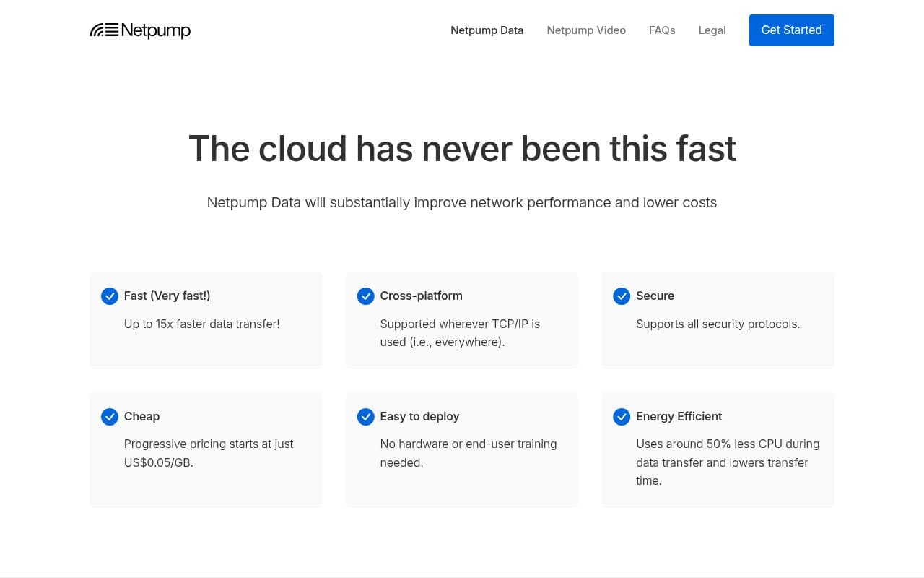
Task: Click the checkmark icon beside Cheap
Action: click(x=110, y=417)
